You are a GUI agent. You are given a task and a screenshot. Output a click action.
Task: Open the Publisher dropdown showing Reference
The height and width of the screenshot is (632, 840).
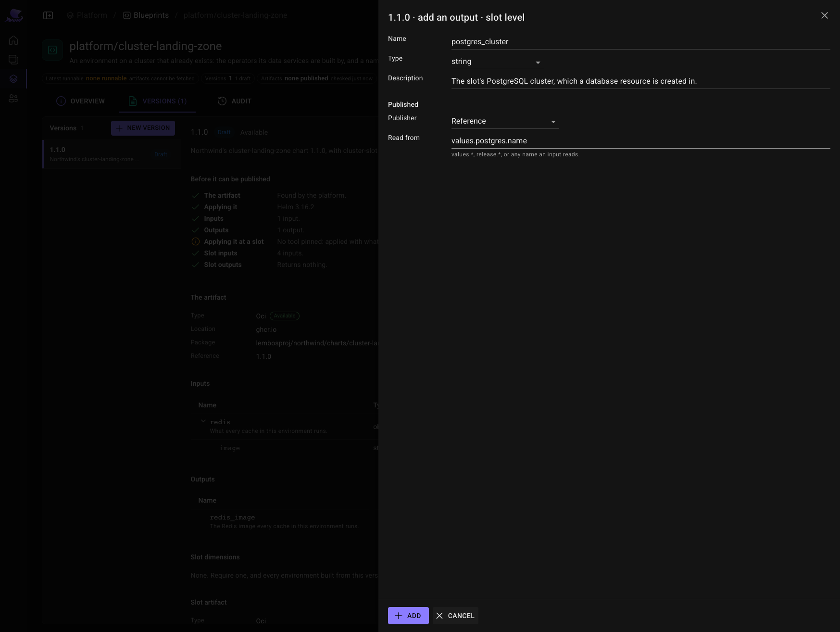pos(505,121)
